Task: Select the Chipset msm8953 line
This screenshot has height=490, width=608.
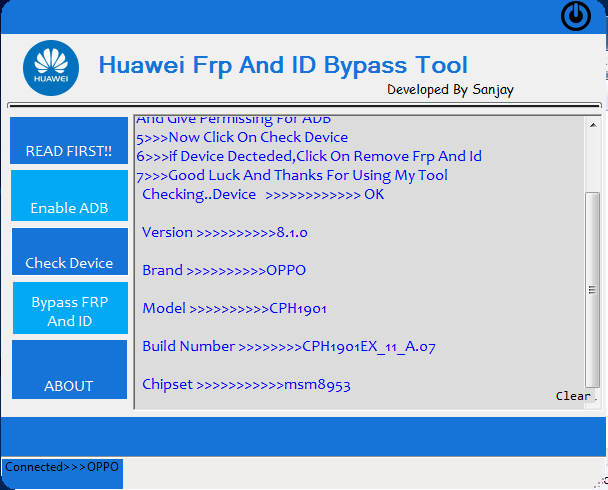Action: (246, 384)
